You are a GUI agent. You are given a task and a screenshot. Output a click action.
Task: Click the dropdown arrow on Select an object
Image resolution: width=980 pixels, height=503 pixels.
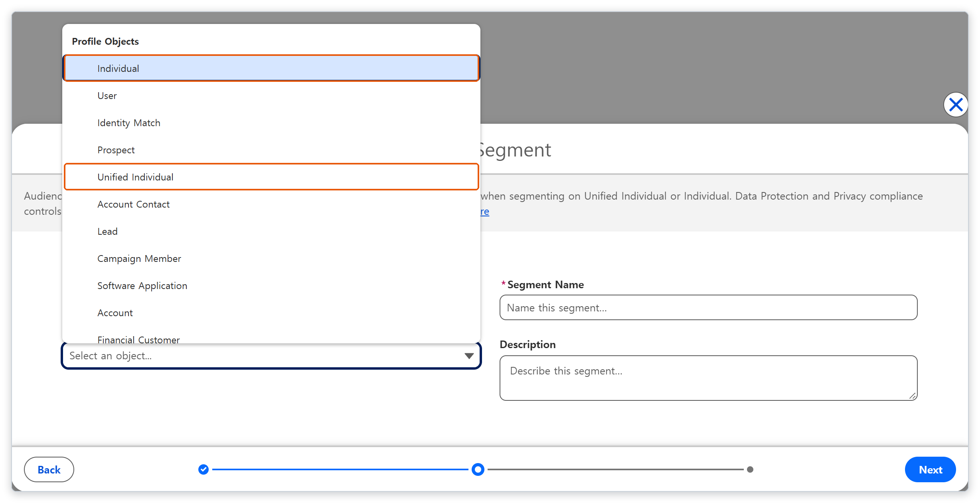(x=469, y=356)
